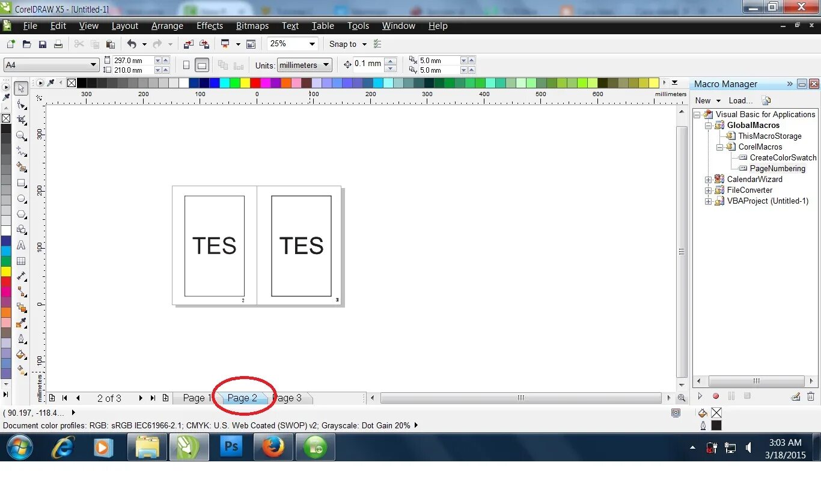
Task: Set landscape page orientation
Action: tap(203, 65)
